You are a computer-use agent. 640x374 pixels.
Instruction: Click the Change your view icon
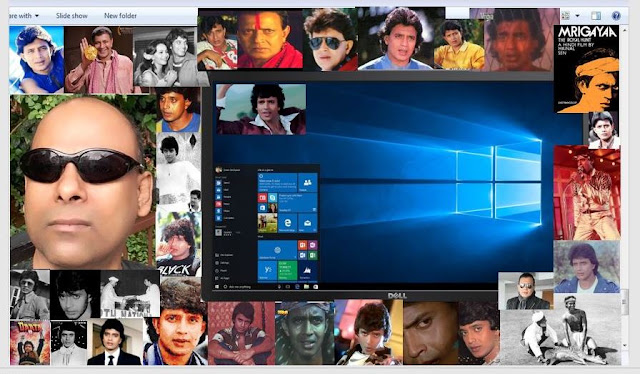tap(565, 16)
